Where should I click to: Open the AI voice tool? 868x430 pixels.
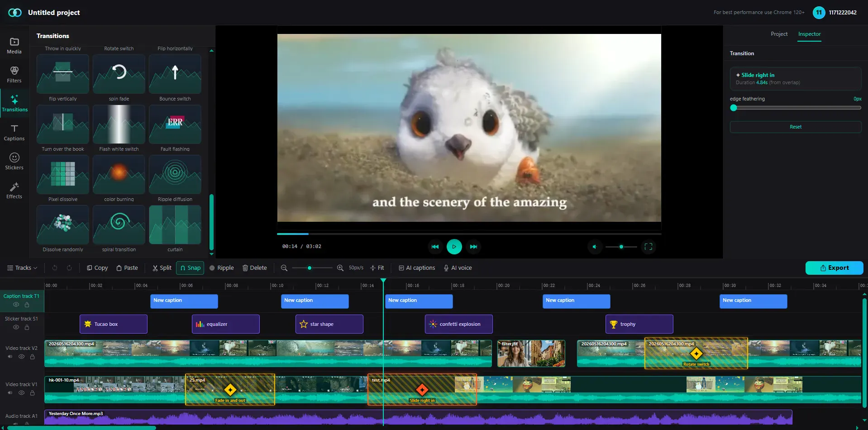[458, 268]
